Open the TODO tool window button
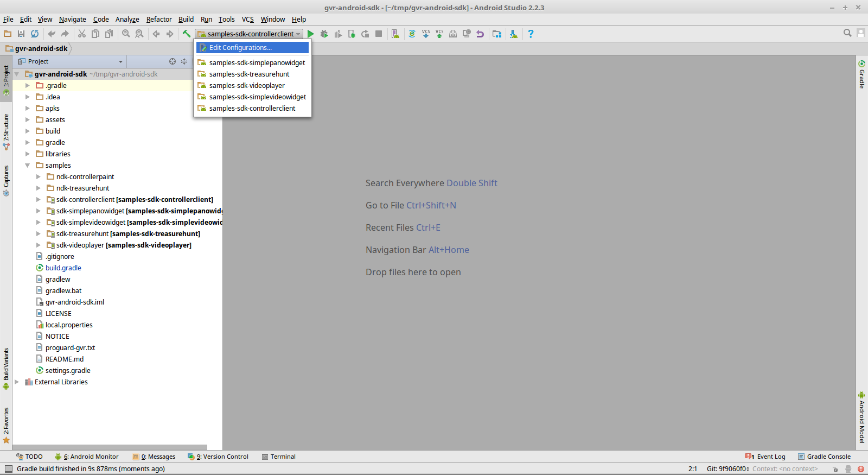The width and height of the screenshot is (868, 475). (x=29, y=457)
